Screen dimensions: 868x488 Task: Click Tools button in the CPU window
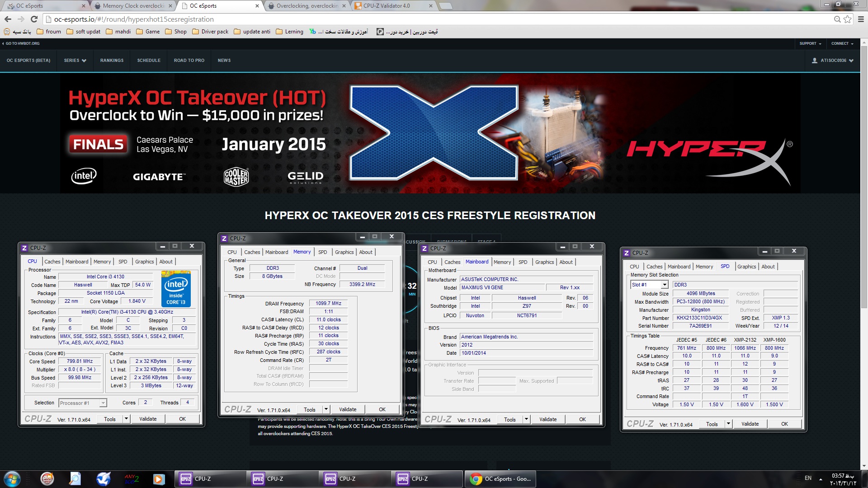click(x=110, y=419)
